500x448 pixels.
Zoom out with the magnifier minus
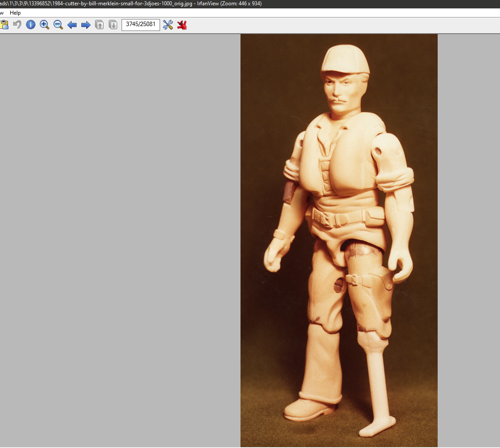coord(58,25)
